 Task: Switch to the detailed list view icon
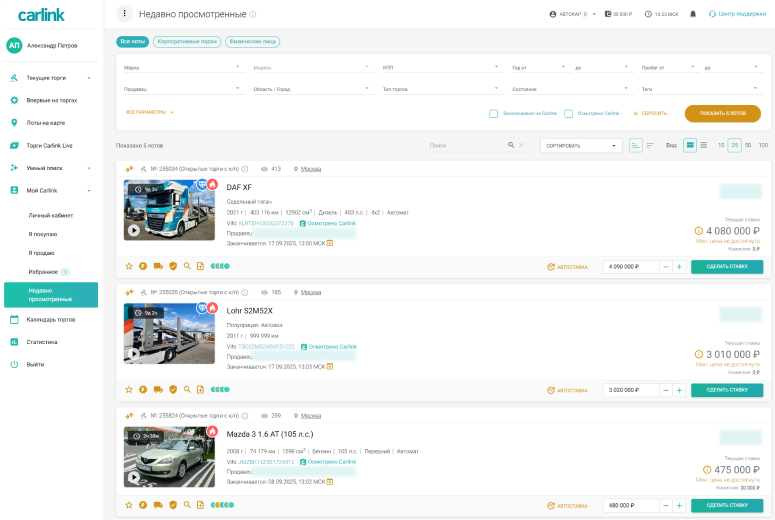[690, 145]
